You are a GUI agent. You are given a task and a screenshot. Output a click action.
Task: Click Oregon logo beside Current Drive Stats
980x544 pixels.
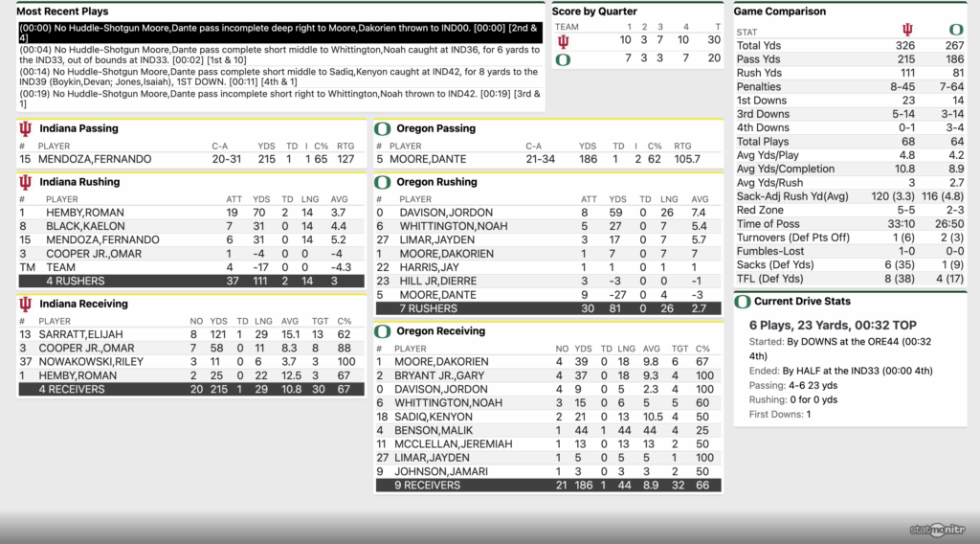coord(743,302)
